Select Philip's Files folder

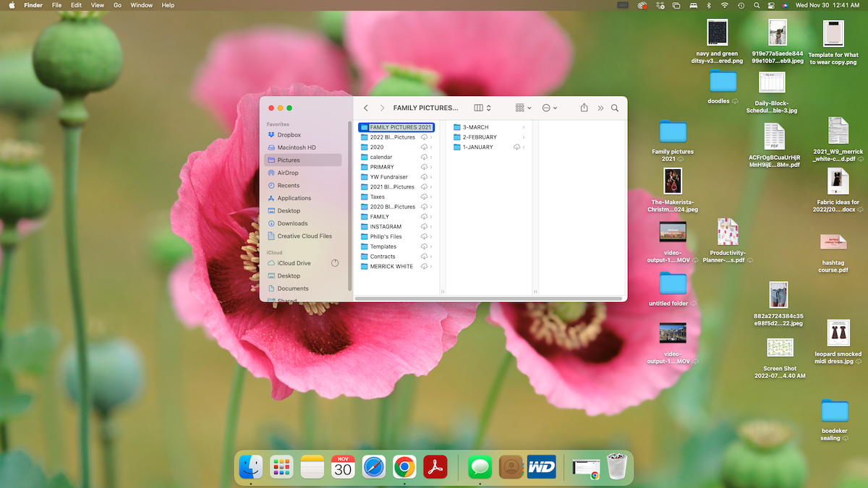pyautogui.click(x=396, y=236)
